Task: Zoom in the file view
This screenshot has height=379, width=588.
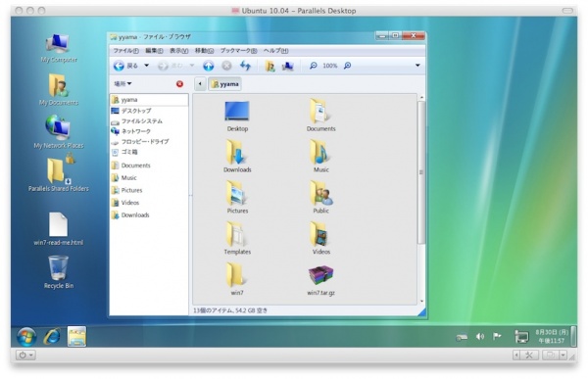Action: (348, 66)
